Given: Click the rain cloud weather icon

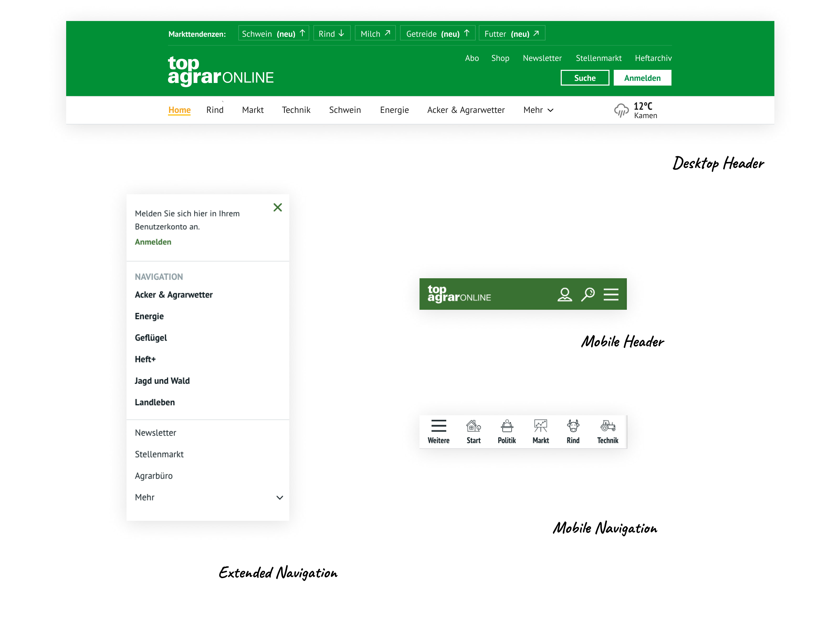Looking at the screenshot, I should [x=621, y=110].
